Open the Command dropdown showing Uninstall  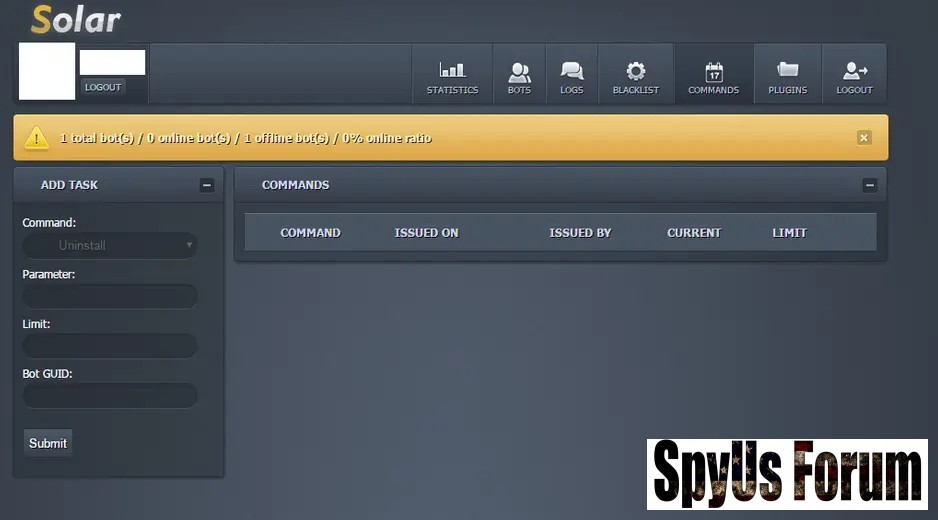click(110, 245)
